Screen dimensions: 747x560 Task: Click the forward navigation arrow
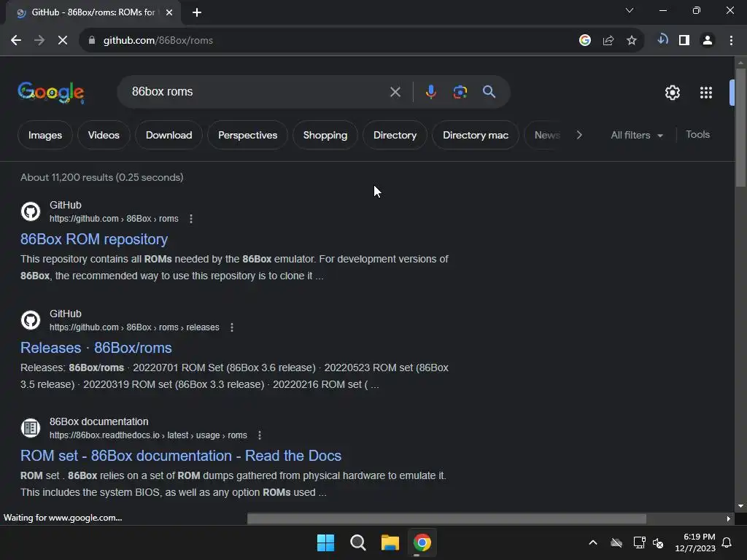tap(39, 41)
